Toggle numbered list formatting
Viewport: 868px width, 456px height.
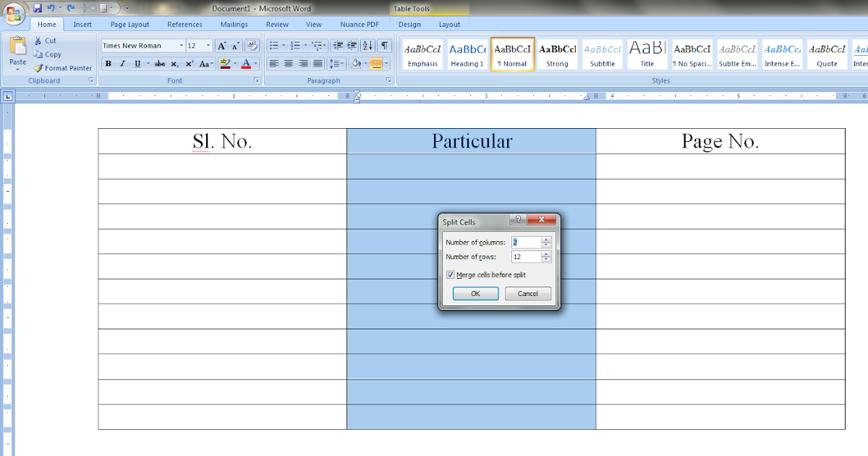pos(297,44)
